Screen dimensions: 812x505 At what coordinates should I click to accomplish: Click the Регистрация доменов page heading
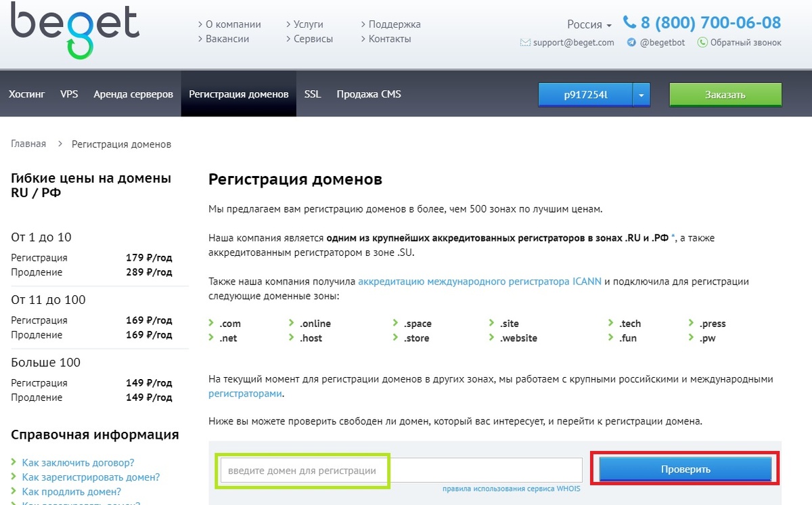[295, 179]
